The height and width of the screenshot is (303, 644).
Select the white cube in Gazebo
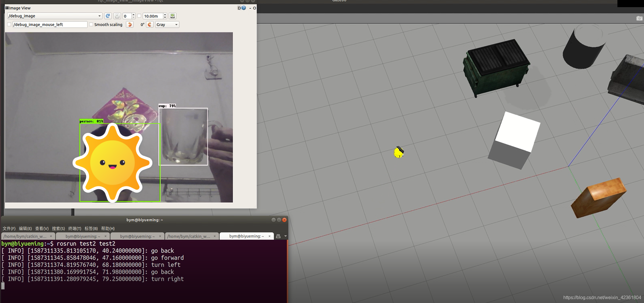tap(514, 140)
